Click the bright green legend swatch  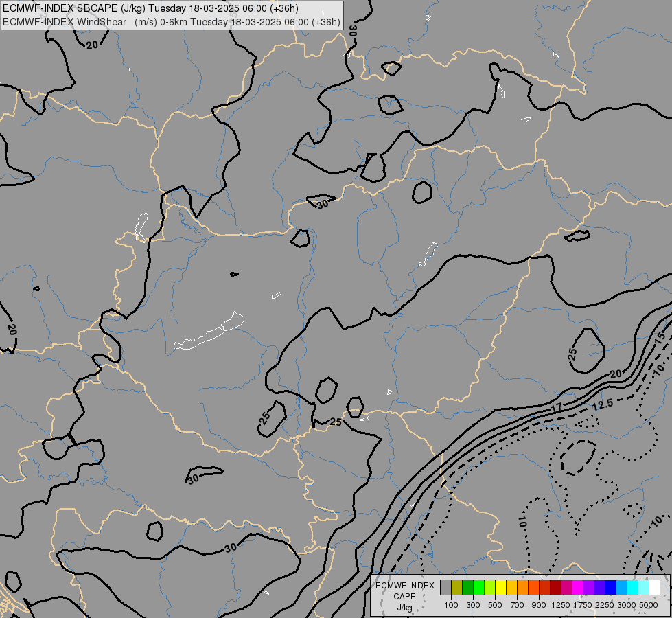tap(478, 588)
